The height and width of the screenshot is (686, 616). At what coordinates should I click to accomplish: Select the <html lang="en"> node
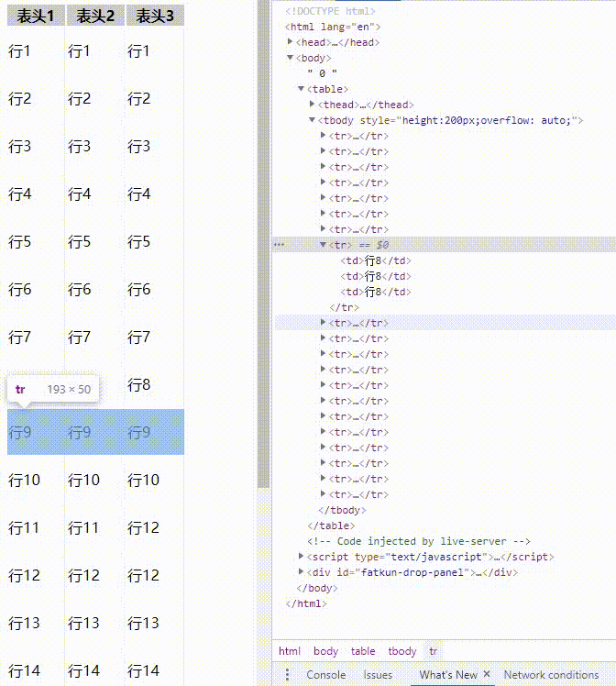coord(332,27)
